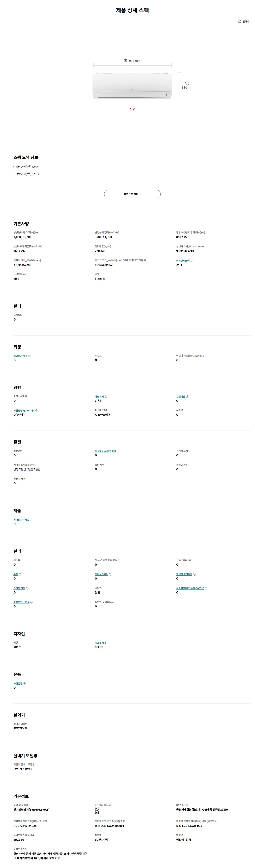The width and height of the screenshot is (255, 868).
Task: Open 공정거래위원회(소비자24)제공 인증정보 조회 link
Action: (202, 810)
